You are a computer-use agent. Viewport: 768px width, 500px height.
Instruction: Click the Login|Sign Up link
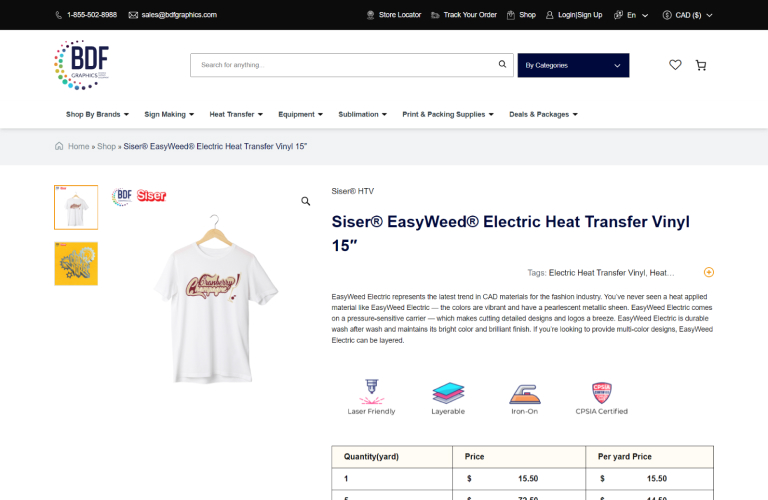coord(574,15)
